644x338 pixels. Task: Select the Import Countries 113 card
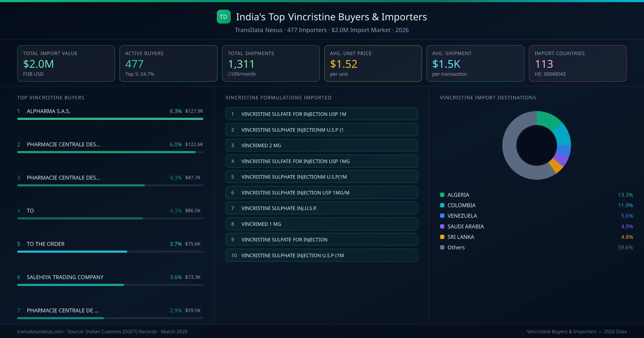(x=577, y=63)
